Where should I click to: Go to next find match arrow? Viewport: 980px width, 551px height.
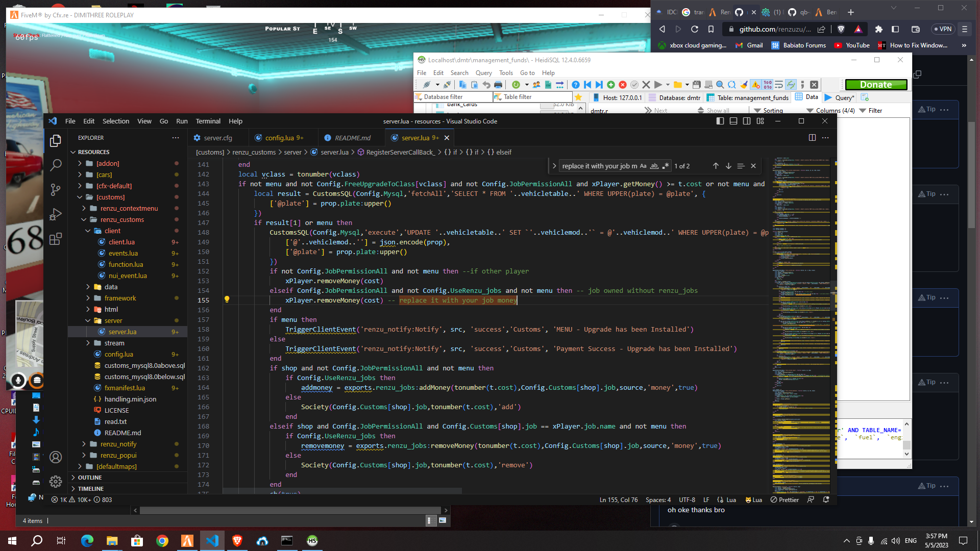[728, 166]
